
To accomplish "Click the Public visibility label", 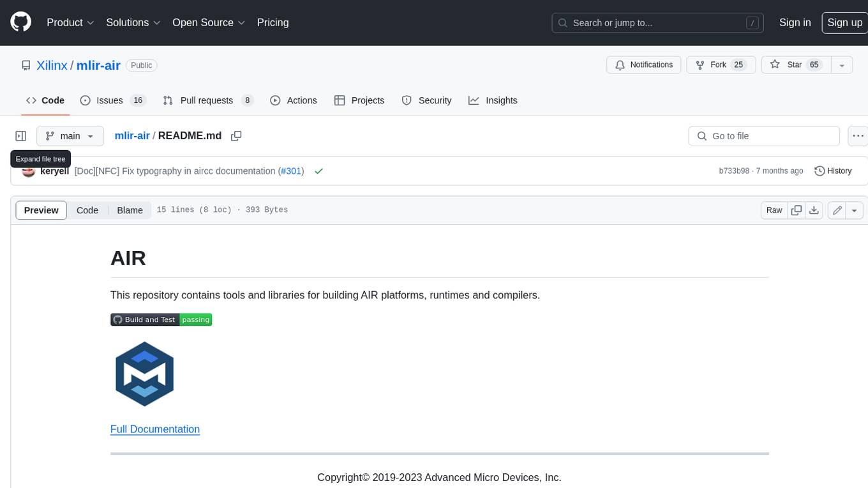I will click(x=141, y=65).
